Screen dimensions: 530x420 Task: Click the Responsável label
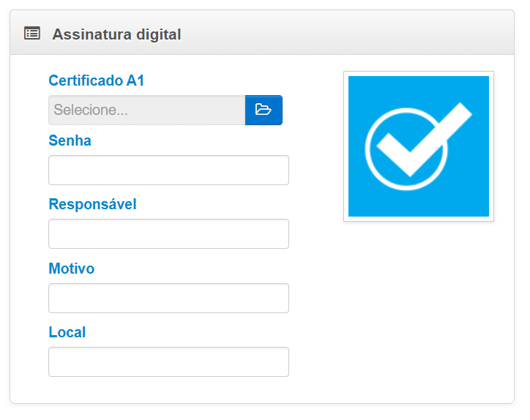tap(92, 204)
